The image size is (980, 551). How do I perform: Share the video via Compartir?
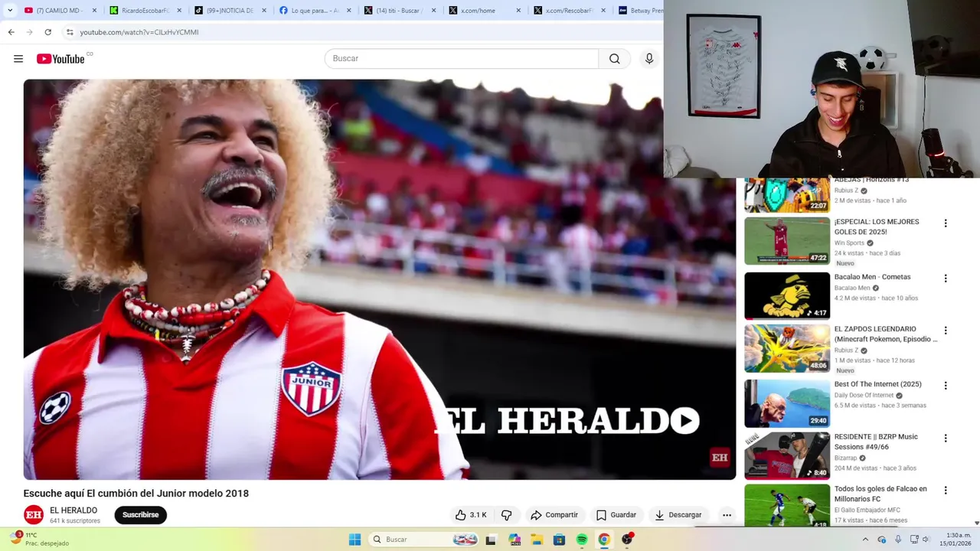tap(554, 515)
